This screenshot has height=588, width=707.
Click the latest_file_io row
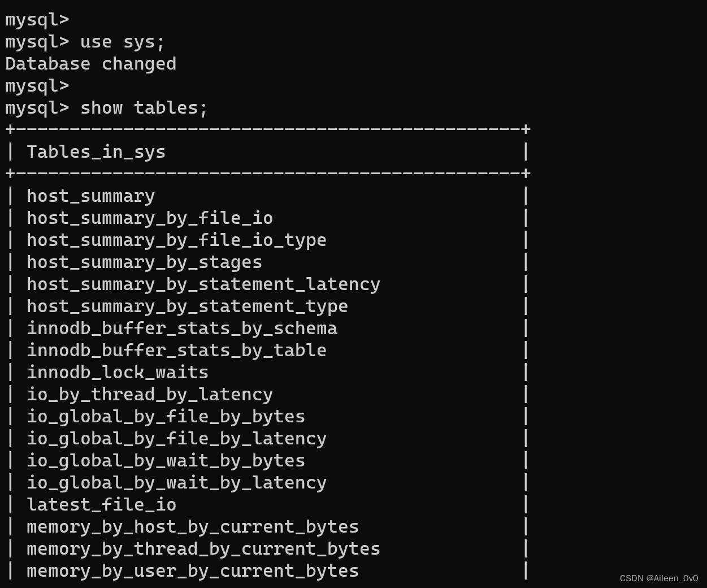click(x=101, y=505)
